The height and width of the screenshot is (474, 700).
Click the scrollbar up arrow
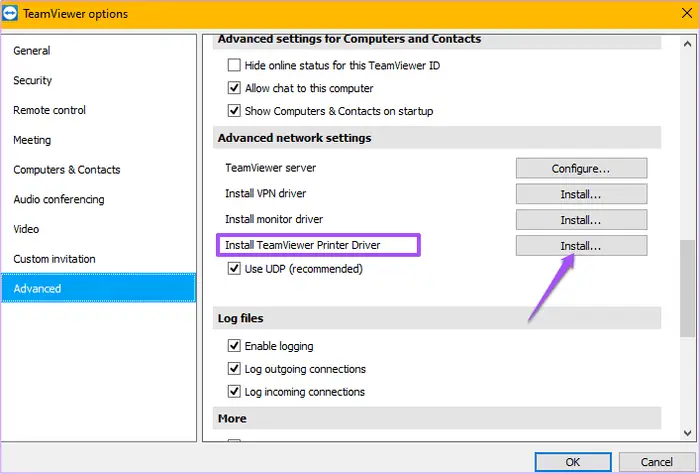[687, 44]
